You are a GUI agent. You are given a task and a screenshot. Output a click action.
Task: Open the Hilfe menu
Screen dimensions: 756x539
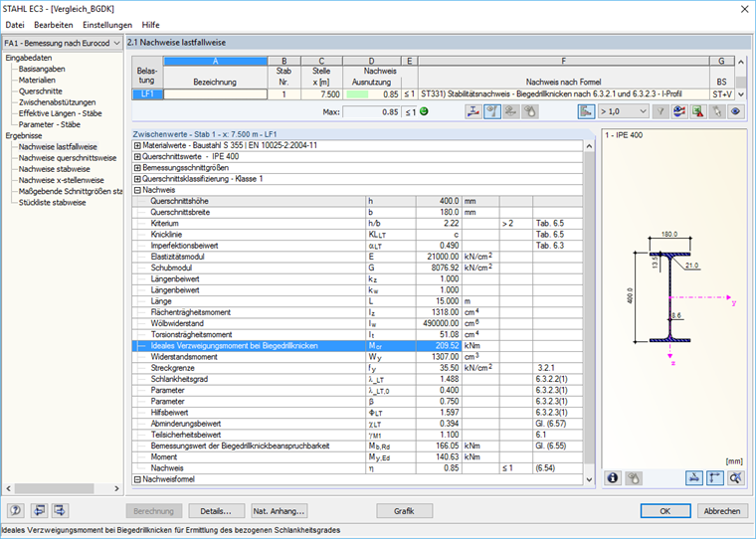point(150,25)
